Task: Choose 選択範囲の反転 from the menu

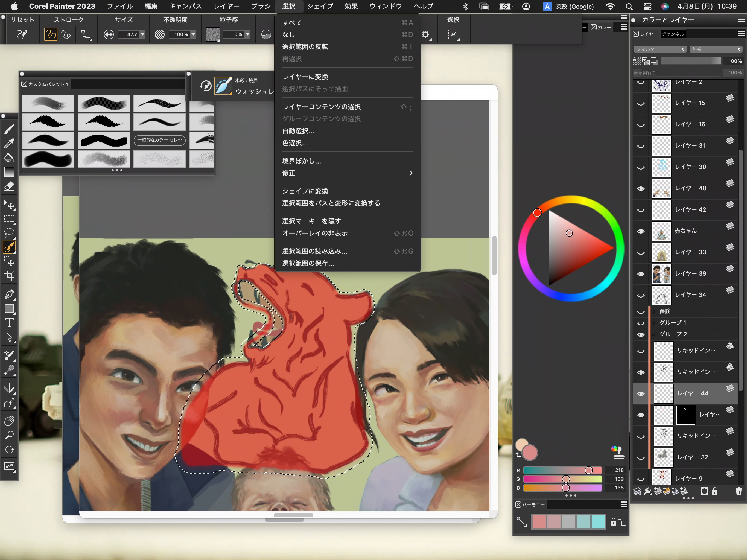Action: (348, 46)
